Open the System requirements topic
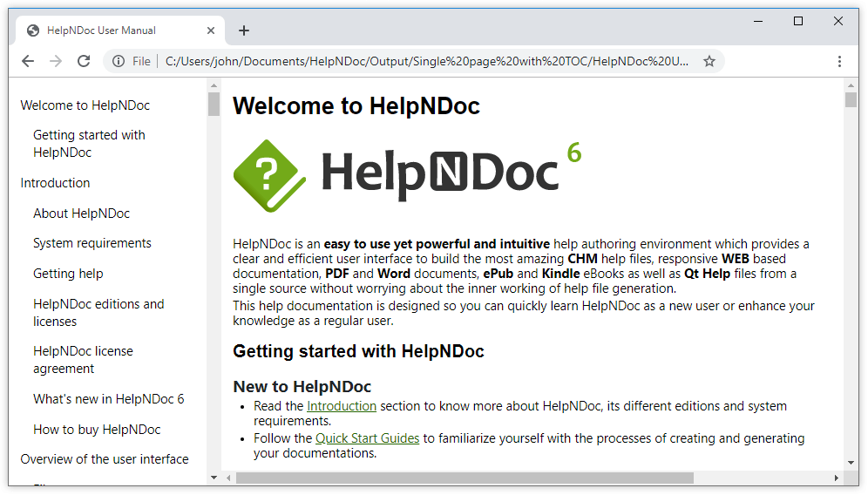This screenshot has width=868, height=495. (92, 243)
